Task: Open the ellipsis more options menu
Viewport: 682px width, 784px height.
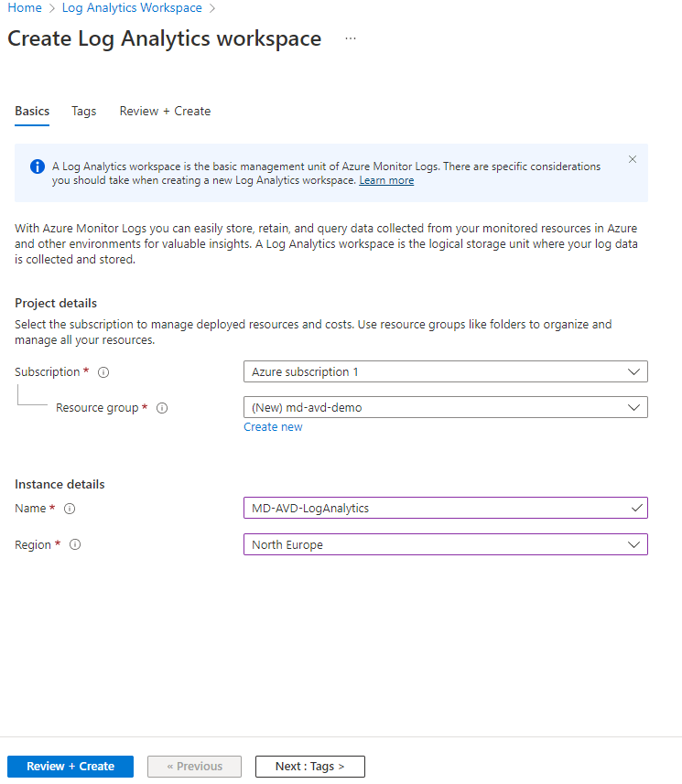Action: coord(351,39)
